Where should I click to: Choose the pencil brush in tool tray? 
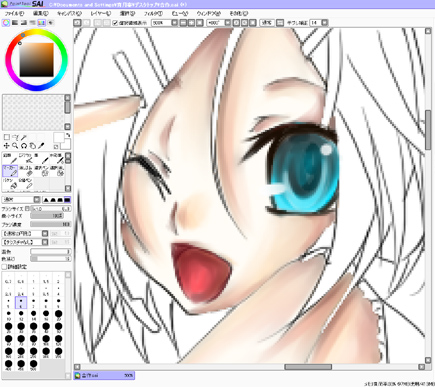[x=10, y=159]
